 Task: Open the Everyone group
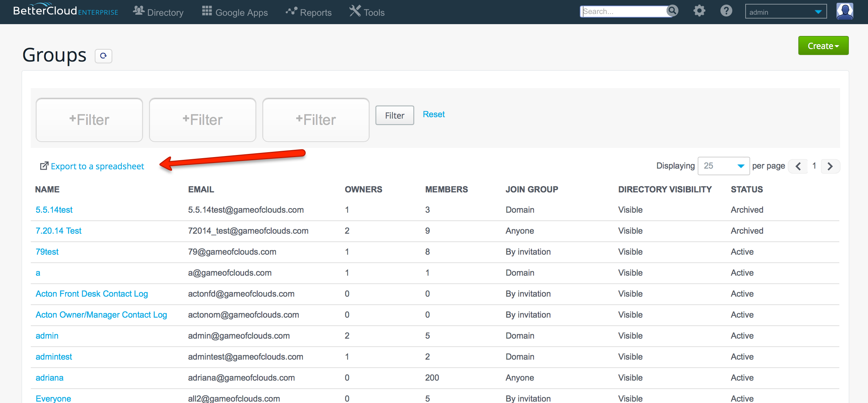pos(53,398)
